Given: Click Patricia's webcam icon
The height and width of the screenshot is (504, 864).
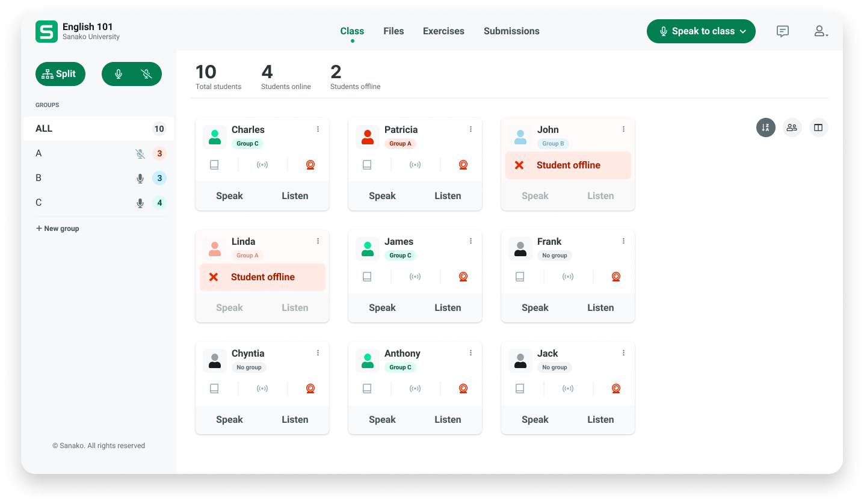Looking at the screenshot, I should (463, 165).
